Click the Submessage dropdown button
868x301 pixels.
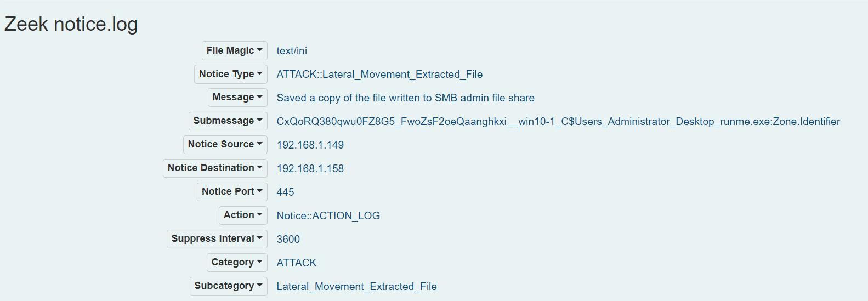coord(228,121)
